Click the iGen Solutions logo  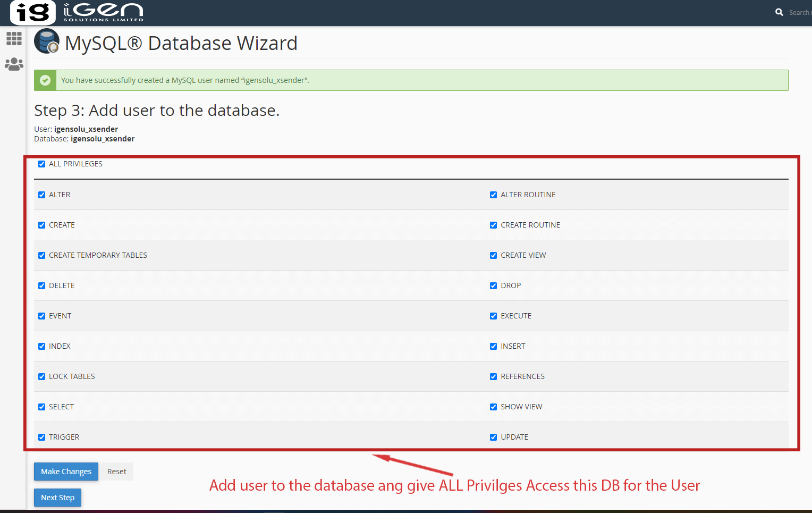tap(77, 12)
